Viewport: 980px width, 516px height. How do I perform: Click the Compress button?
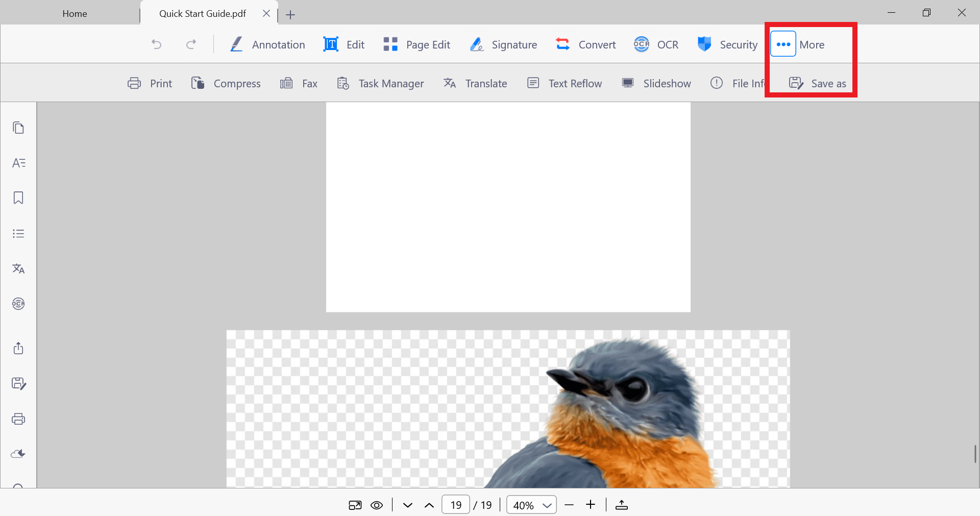click(226, 83)
